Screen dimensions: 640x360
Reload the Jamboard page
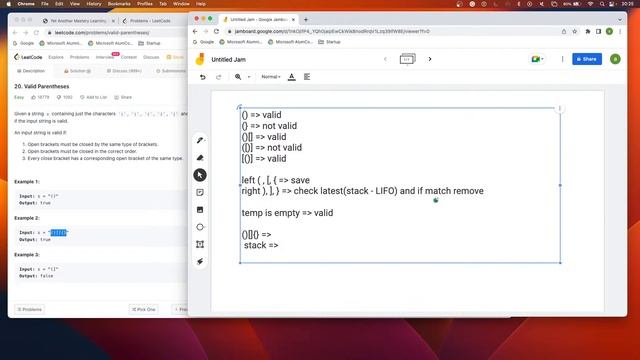click(x=216, y=31)
